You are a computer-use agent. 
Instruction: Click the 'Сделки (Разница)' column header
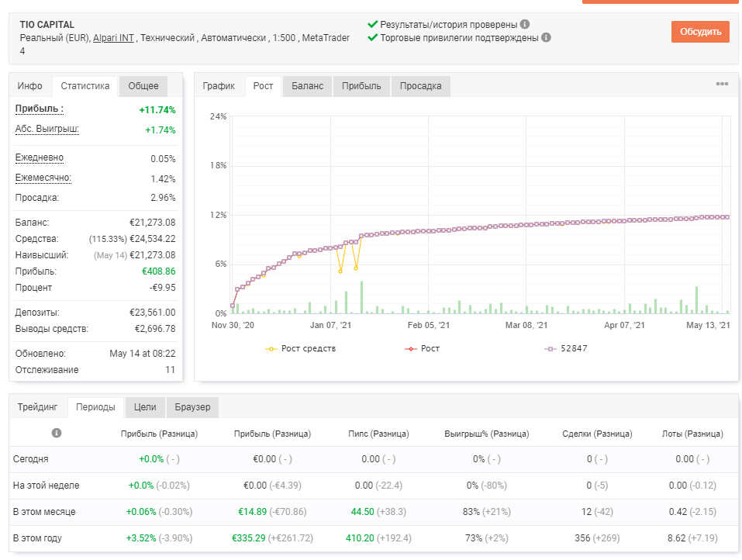597,434
